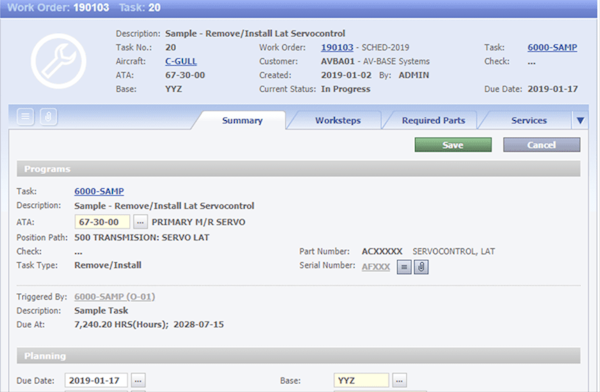The height and width of the screenshot is (392, 600).
Task: Select 'ADMIN' created-by text
Action: tap(414, 75)
